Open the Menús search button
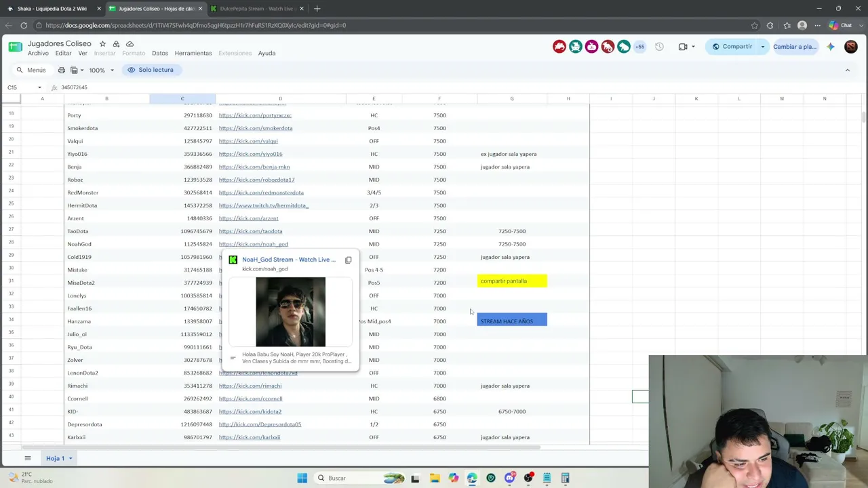The image size is (868, 488). coord(31,70)
